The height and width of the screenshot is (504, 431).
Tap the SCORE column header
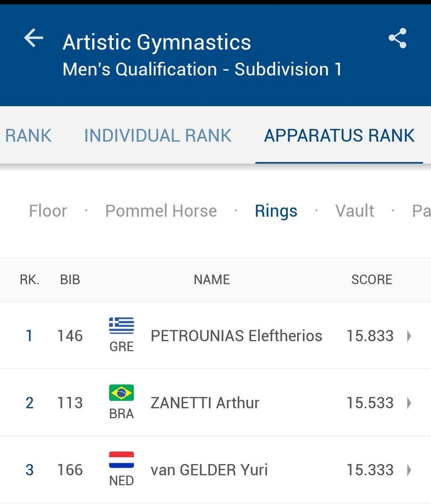coord(371,280)
